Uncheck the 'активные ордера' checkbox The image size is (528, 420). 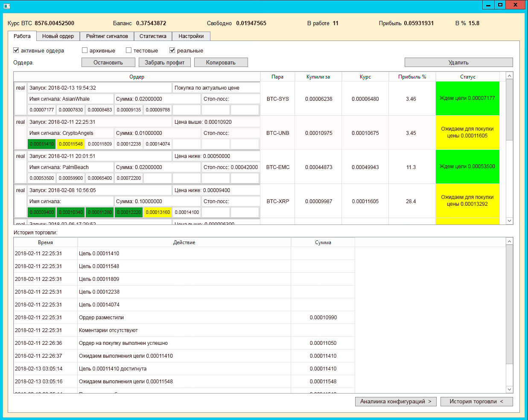point(16,50)
